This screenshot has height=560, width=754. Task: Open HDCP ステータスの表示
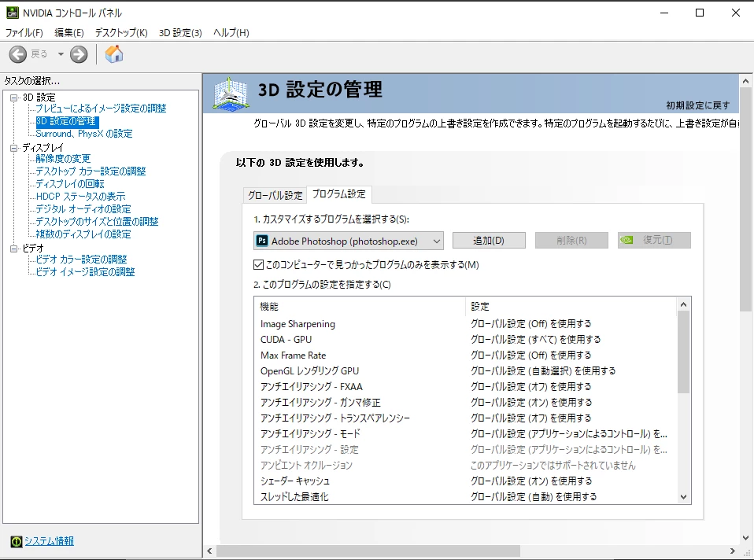pos(80,196)
